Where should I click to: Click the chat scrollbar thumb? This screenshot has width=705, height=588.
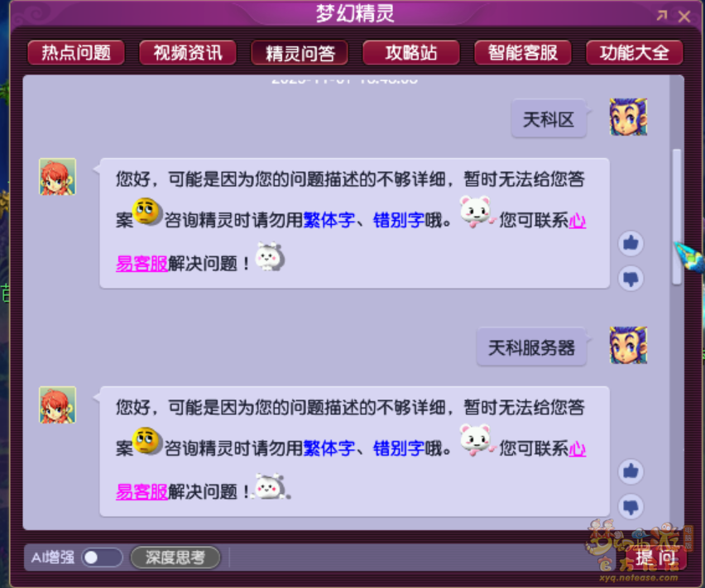676,217
